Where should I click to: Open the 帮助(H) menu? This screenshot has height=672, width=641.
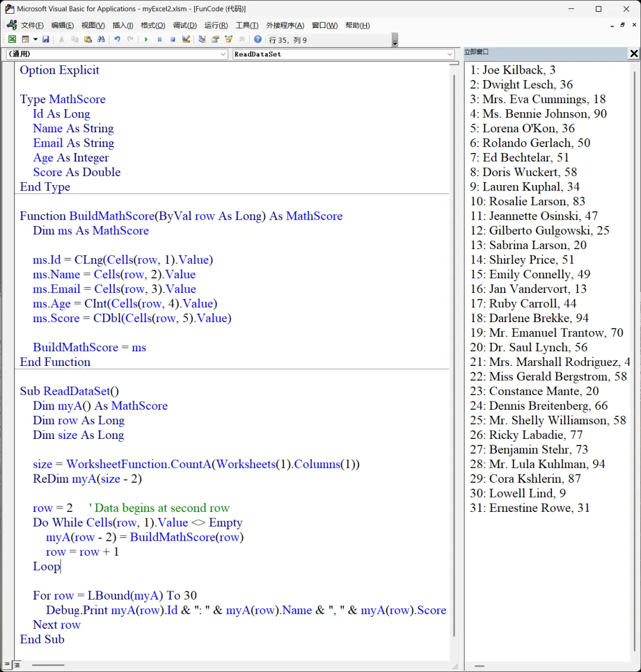[x=357, y=26]
